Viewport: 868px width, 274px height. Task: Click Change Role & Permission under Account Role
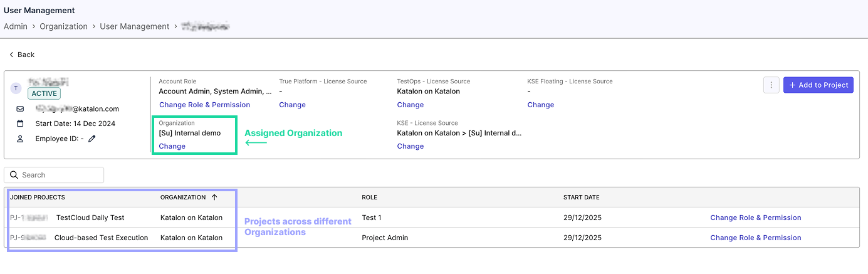(204, 105)
